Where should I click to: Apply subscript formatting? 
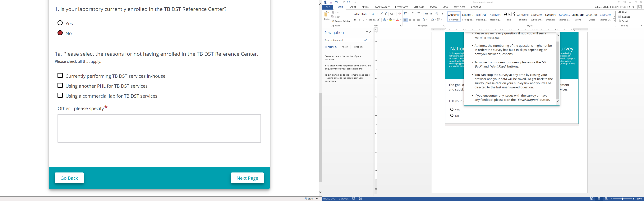click(x=374, y=20)
